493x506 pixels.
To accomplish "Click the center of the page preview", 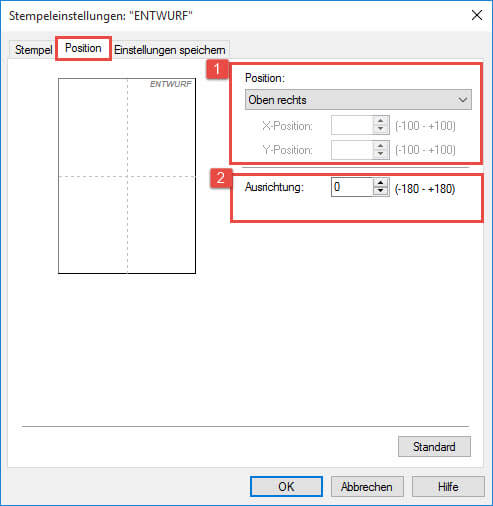I will pos(127,176).
